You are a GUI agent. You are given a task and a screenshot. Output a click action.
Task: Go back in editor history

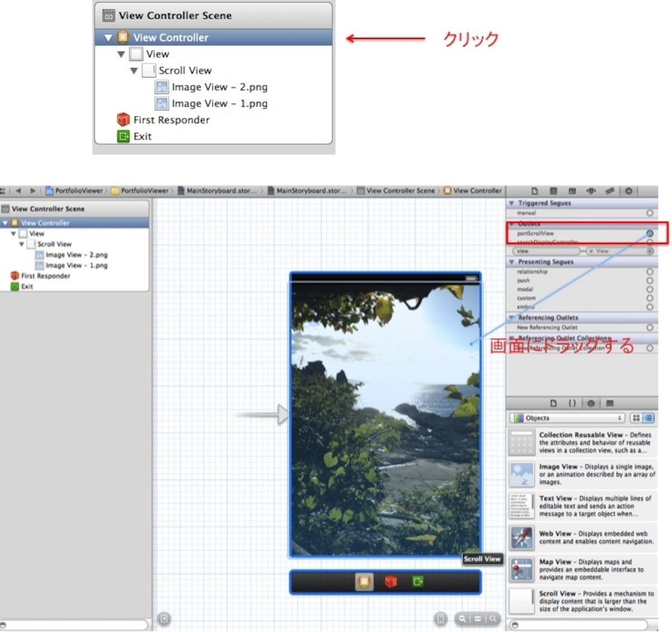18,190
